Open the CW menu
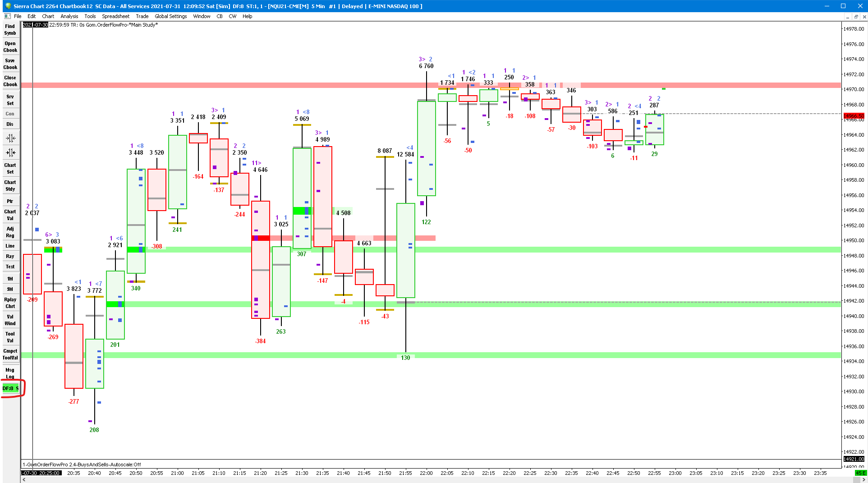 (233, 16)
